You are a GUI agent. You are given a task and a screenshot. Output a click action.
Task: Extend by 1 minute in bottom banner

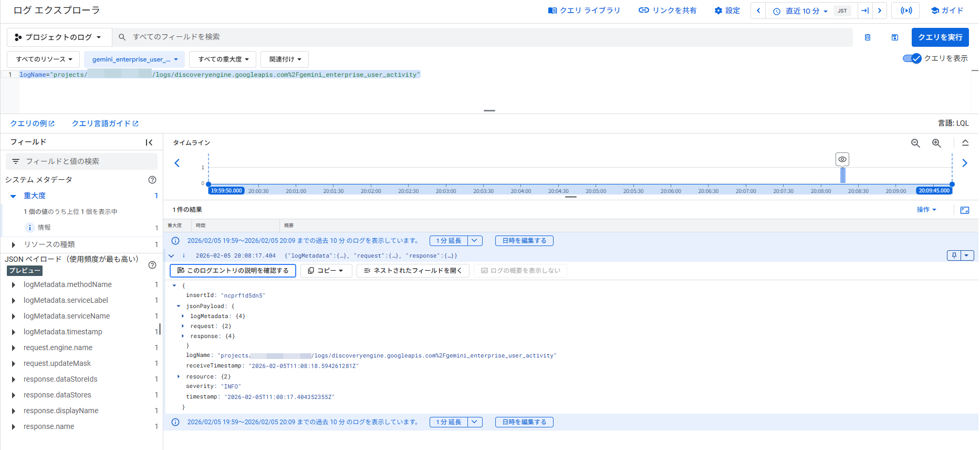[449, 422]
